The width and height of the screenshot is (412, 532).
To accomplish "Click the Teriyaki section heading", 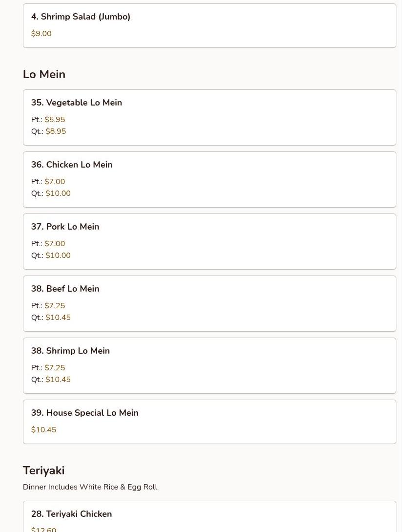I will pos(43,470).
